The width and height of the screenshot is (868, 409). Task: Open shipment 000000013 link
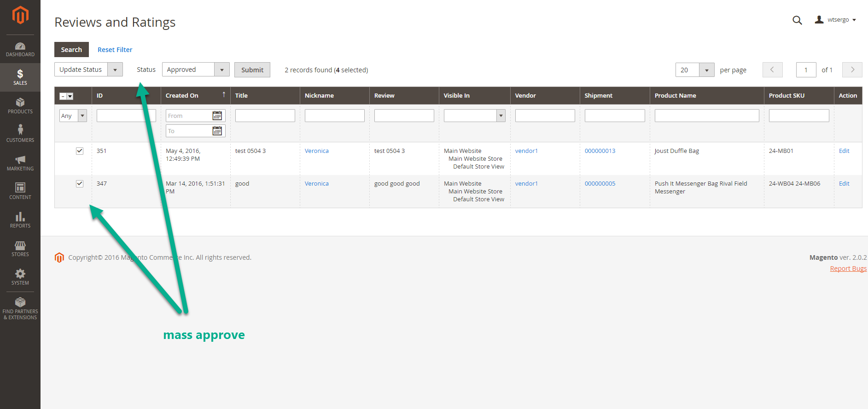coord(600,151)
